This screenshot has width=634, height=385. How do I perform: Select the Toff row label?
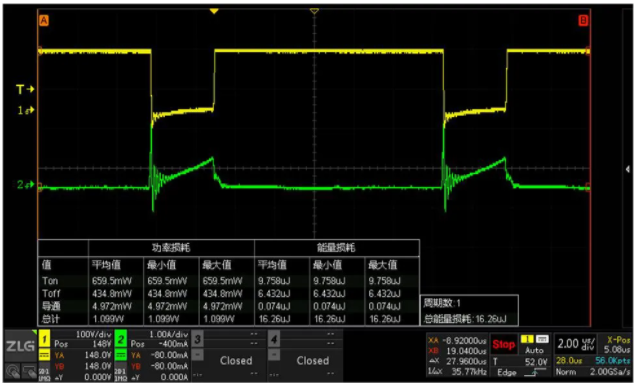51,293
